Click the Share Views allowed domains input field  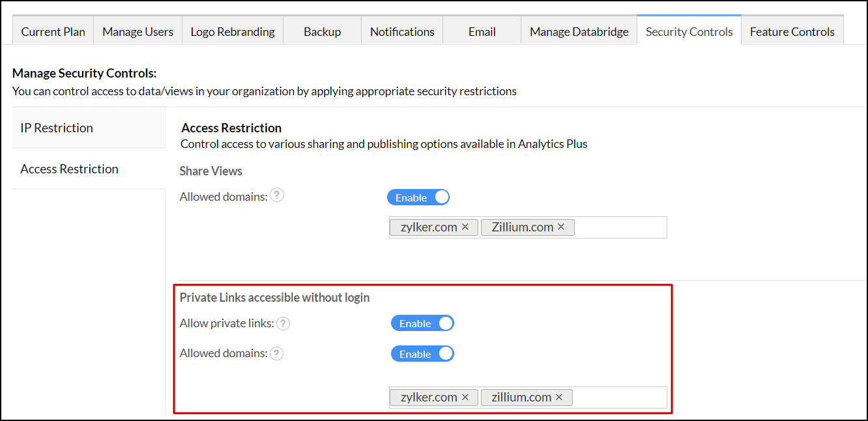pos(619,227)
